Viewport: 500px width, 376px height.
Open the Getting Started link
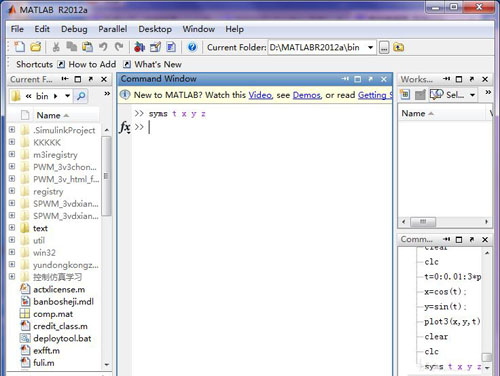[375, 95]
